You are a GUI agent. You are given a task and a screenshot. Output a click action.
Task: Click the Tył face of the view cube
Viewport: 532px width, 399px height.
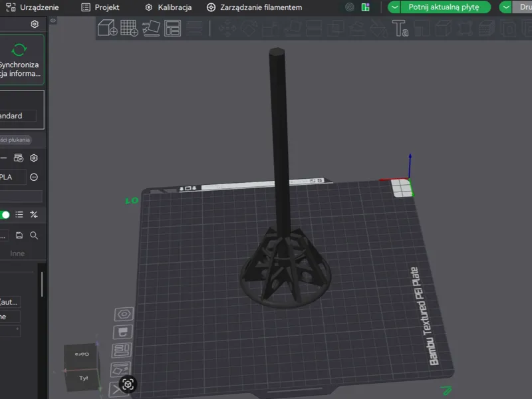click(84, 378)
